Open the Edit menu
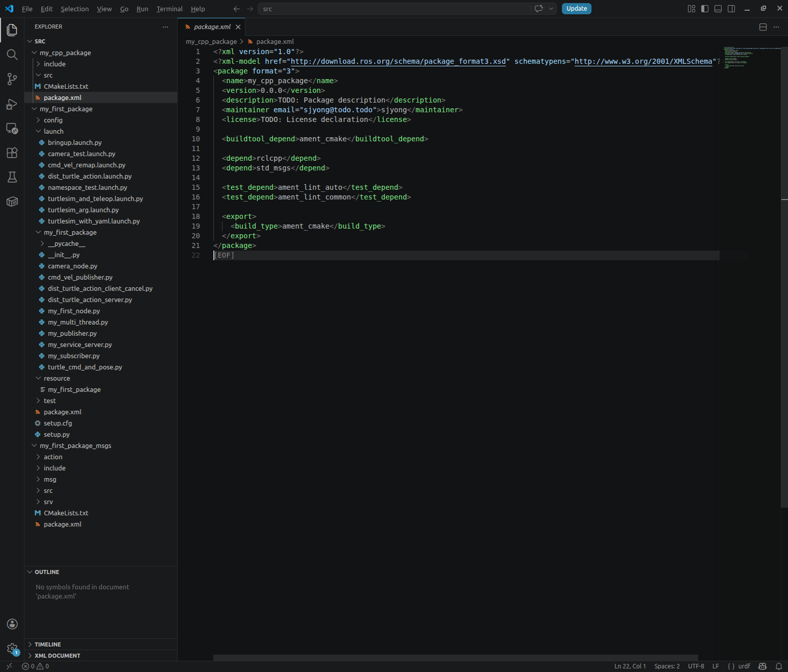This screenshot has height=672, width=788. tap(46, 9)
